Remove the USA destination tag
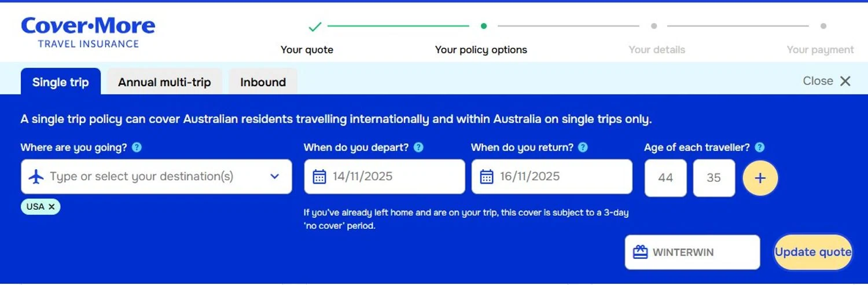Image resolution: width=868 pixels, height=285 pixels. click(x=52, y=207)
